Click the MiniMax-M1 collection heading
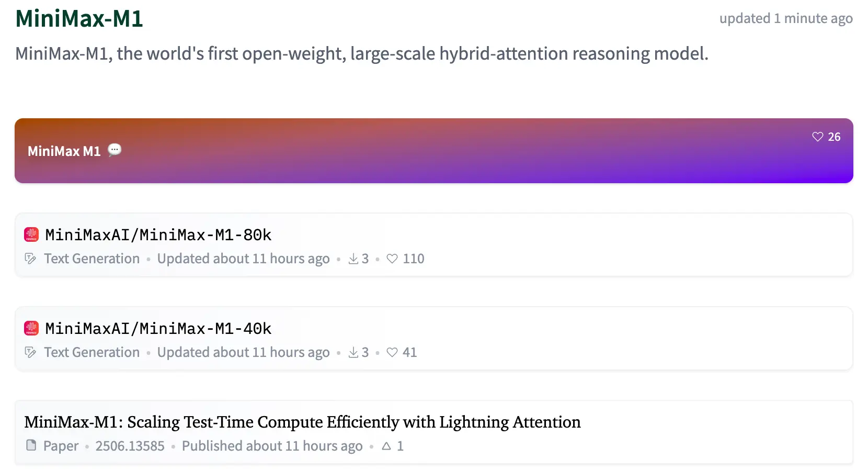This screenshot has width=868, height=470. (x=79, y=19)
